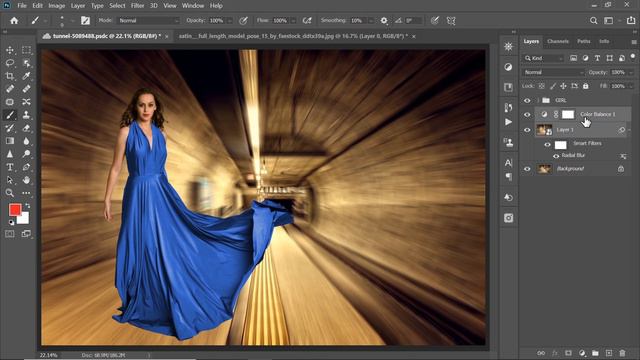Click the red foreground color swatch
Image resolution: width=640 pixels, height=360 pixels.
pos(15,209)
